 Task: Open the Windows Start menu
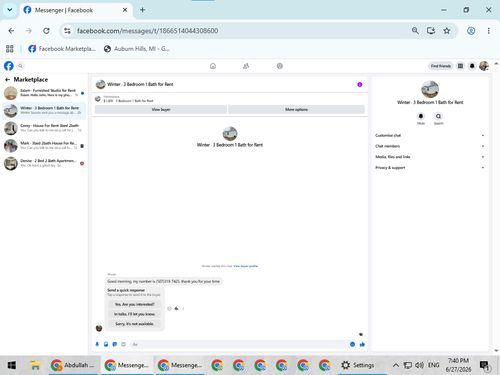12,365
